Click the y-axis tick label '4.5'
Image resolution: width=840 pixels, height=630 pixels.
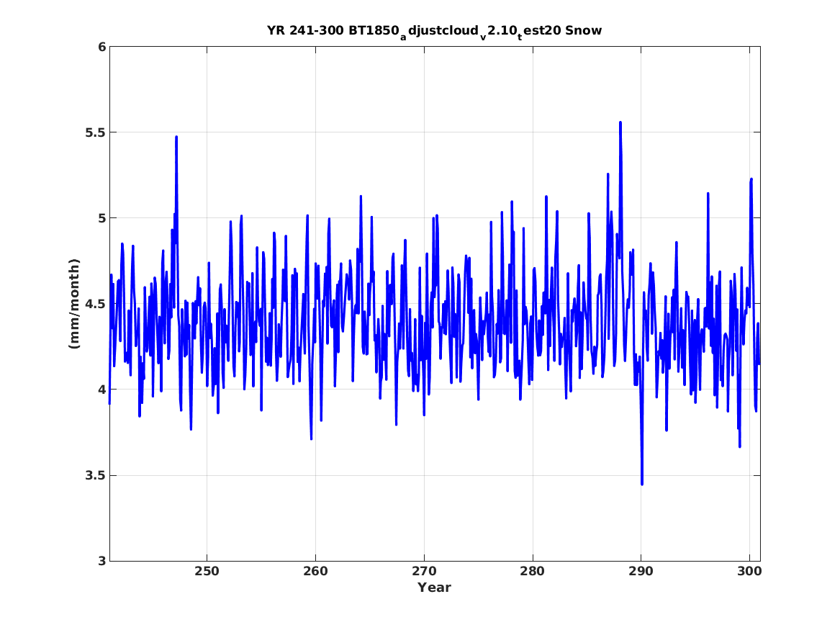tap(96, 304)
